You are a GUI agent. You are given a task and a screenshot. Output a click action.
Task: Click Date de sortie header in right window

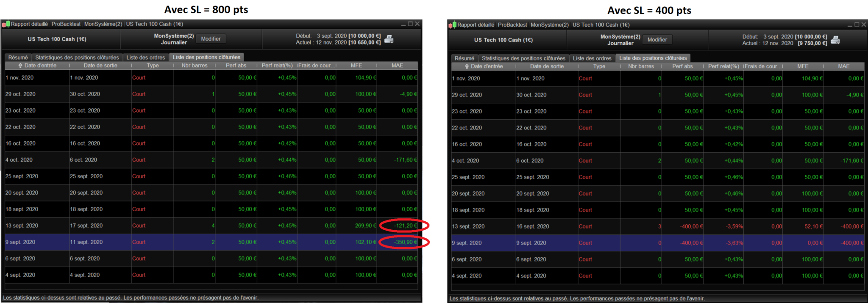click(x=547, y=66)
